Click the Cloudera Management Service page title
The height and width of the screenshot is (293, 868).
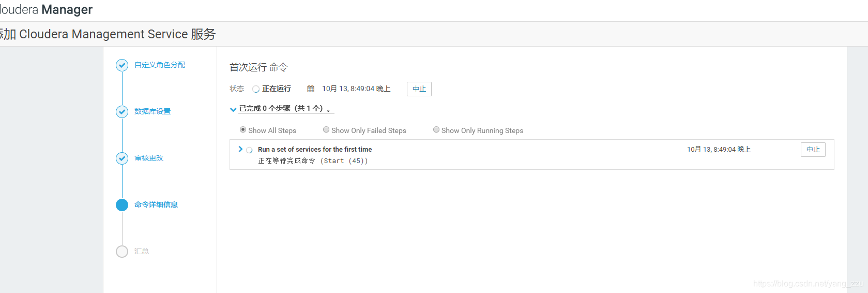pos(108,34)
